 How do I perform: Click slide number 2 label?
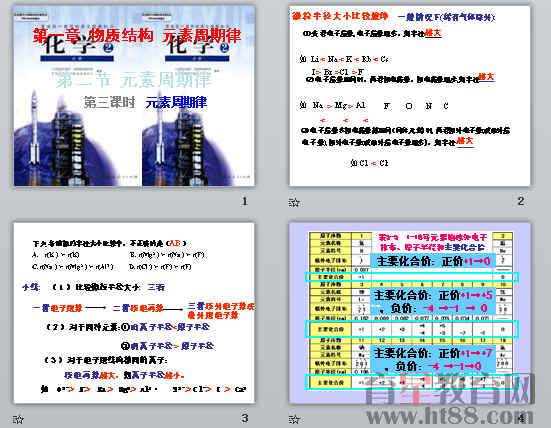[521, 201]
